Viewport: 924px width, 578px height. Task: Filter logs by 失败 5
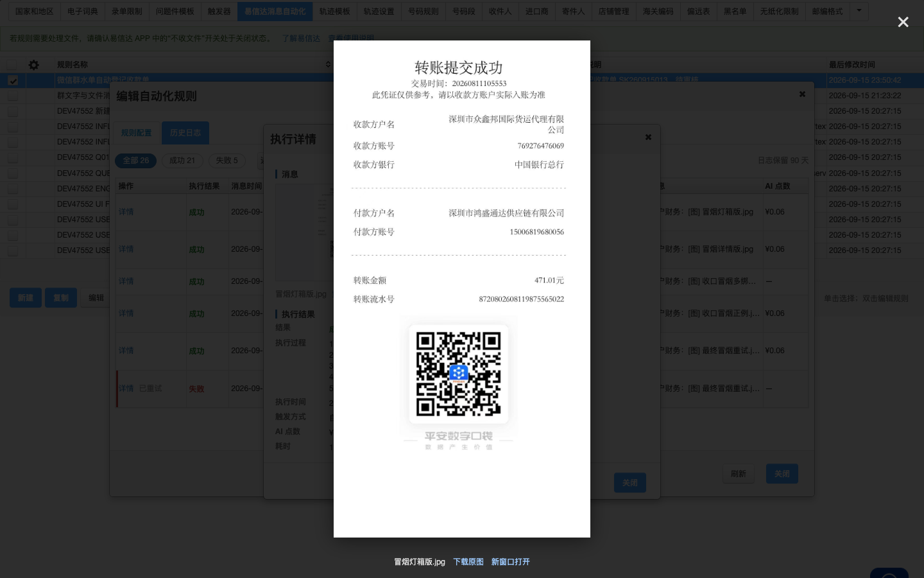pos(227,161)
